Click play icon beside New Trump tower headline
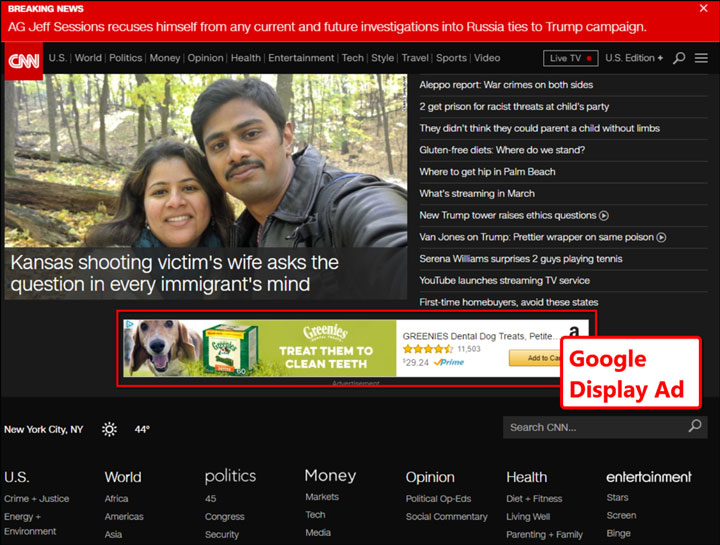 [604, 216]
